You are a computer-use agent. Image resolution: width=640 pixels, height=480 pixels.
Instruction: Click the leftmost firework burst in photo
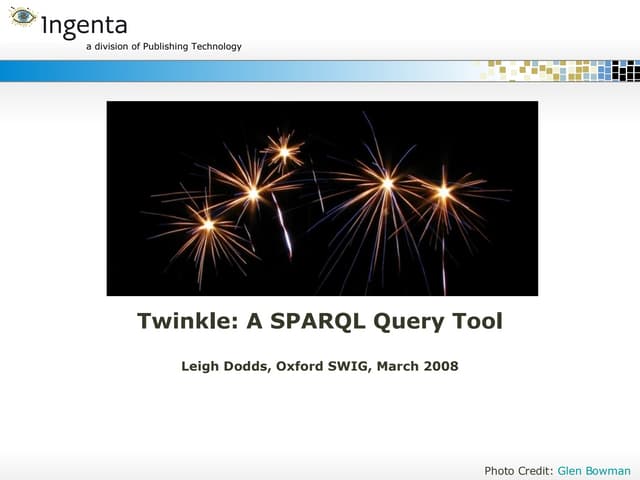(x=207, y=224)
